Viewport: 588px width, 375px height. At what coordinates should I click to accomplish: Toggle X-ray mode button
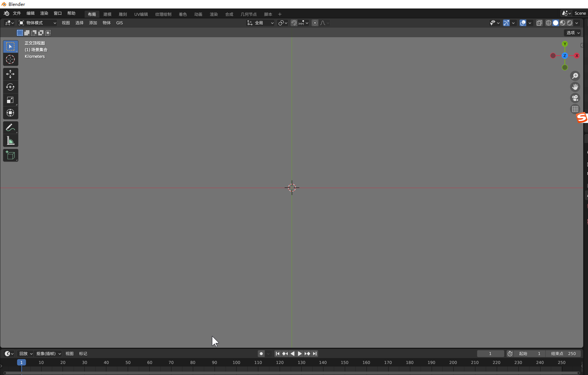(x=539, y=23)
